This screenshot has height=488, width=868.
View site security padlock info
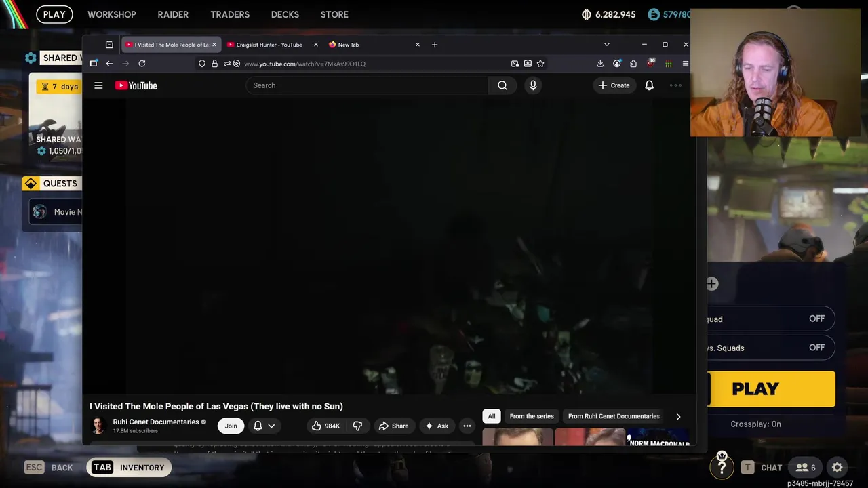pos(214,64)
